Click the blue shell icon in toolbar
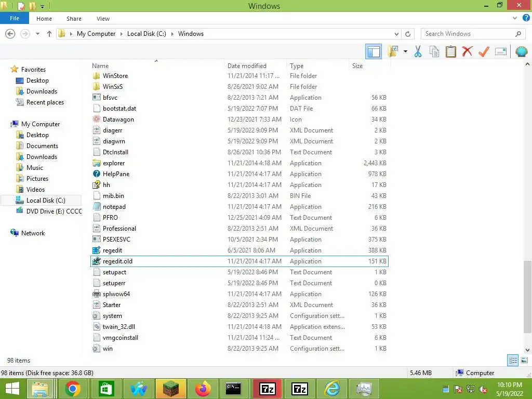Viewport: 532px width, 399px height. point(522,51)
